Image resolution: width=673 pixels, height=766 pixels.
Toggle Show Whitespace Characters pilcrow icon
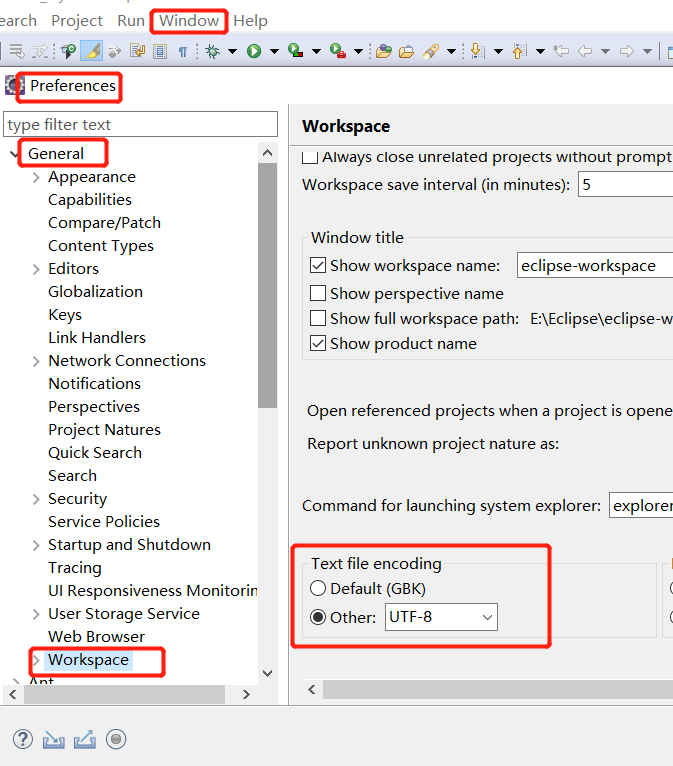pos(183,51)
